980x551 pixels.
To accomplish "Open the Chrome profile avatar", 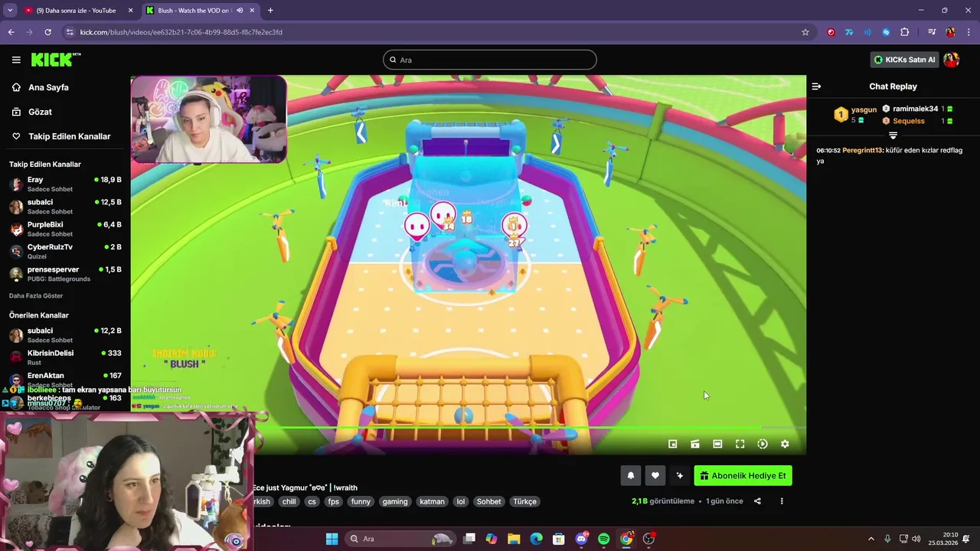I will [950, 32].
